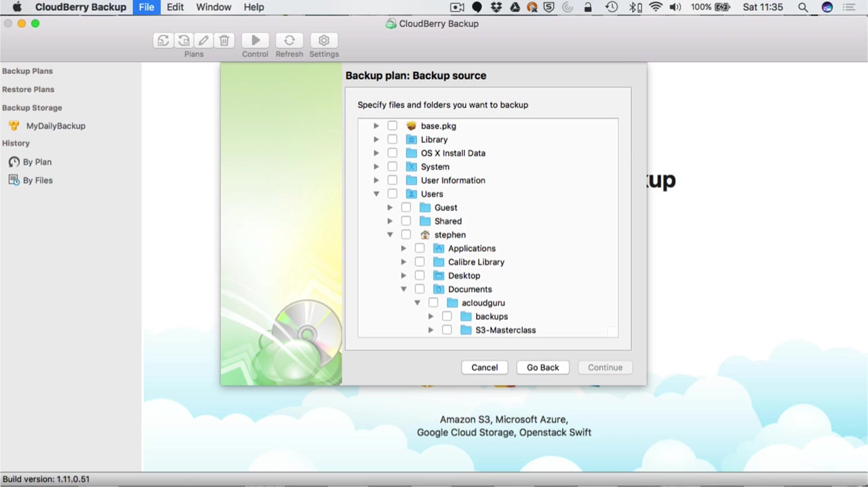Check the backups folder checkbox
The height and width of the screenshot is (488, 868).
[447, 317]
